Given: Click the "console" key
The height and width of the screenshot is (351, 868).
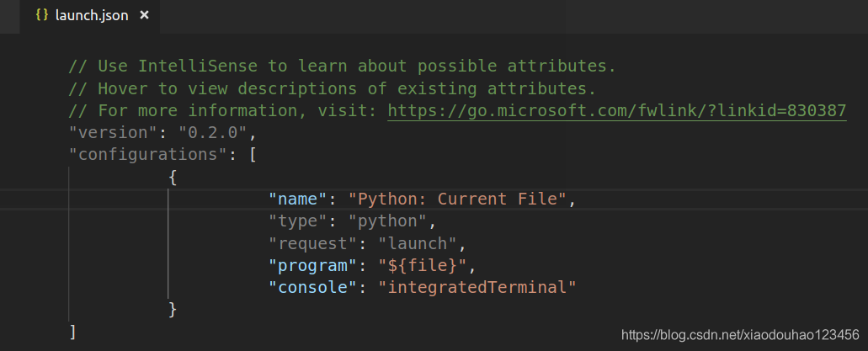Looking at the screenshot, I should click(314, 288).
